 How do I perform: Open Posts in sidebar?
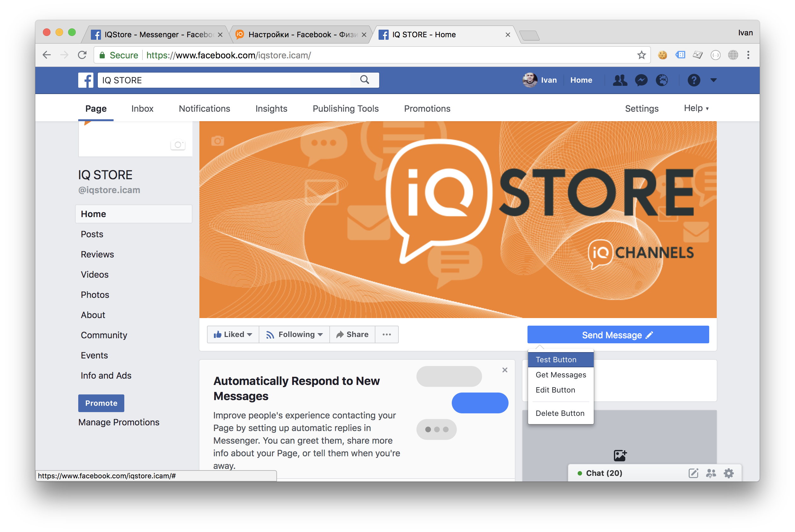tap(92, 234)
